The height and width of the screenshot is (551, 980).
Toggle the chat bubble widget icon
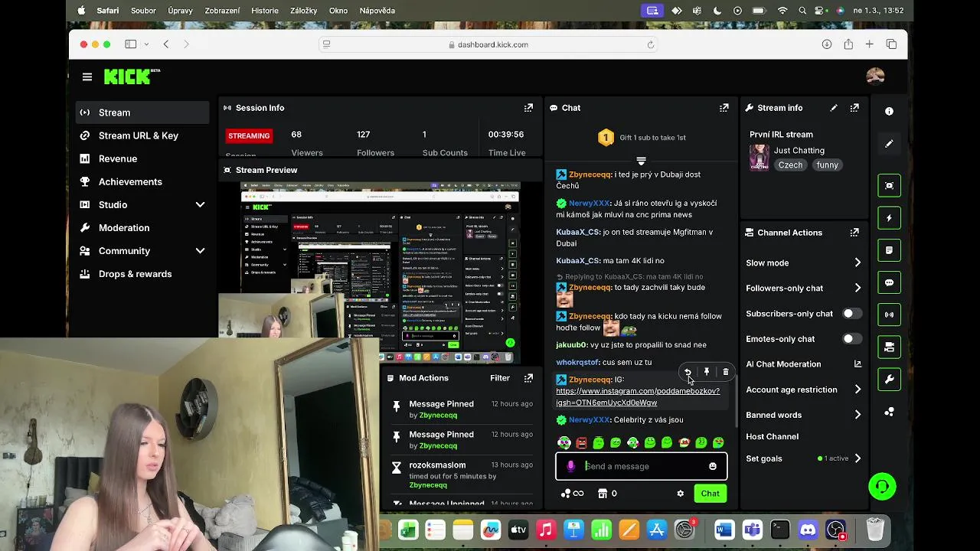point(889,282)
